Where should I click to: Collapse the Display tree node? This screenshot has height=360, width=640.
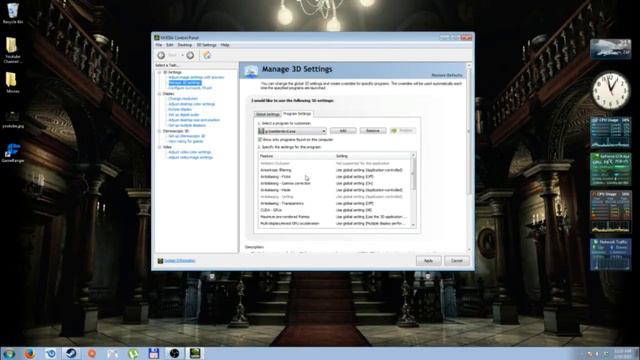pos(160,94)
